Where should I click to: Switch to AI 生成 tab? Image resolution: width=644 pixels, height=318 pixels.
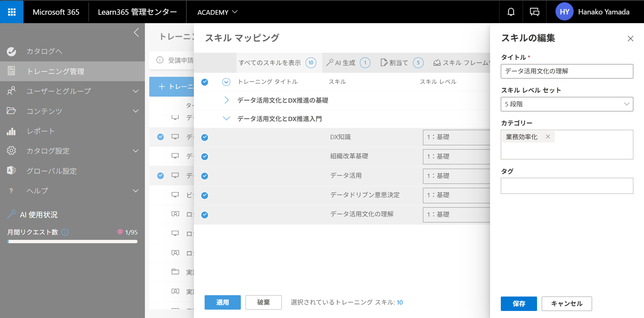348,62
